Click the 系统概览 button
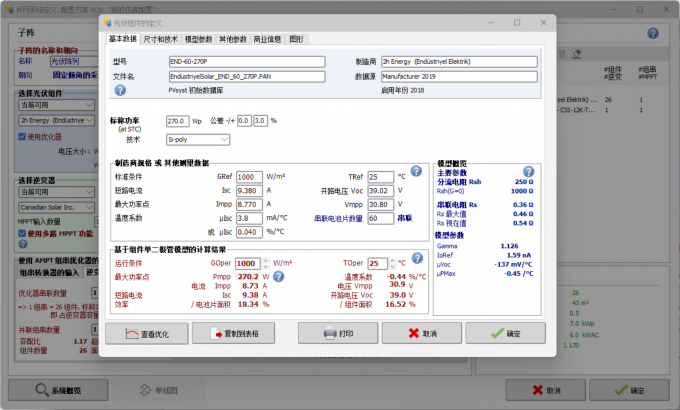 (58, 390)
